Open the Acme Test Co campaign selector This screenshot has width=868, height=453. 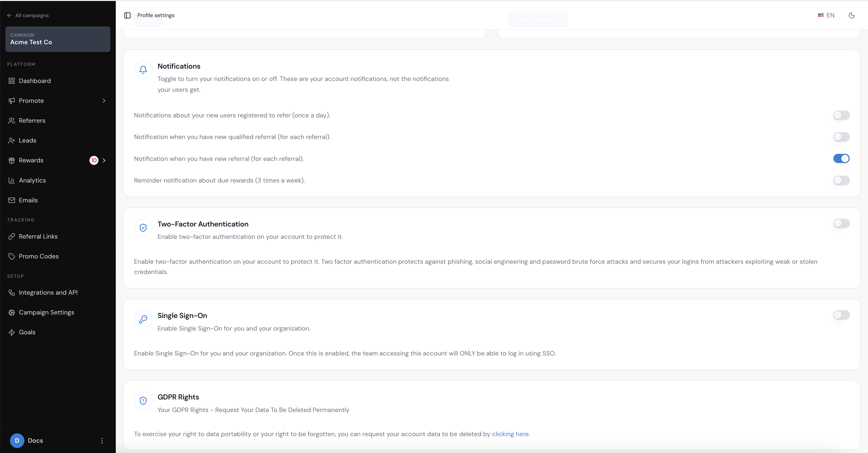pyautogui.click(x=58, y=39)
